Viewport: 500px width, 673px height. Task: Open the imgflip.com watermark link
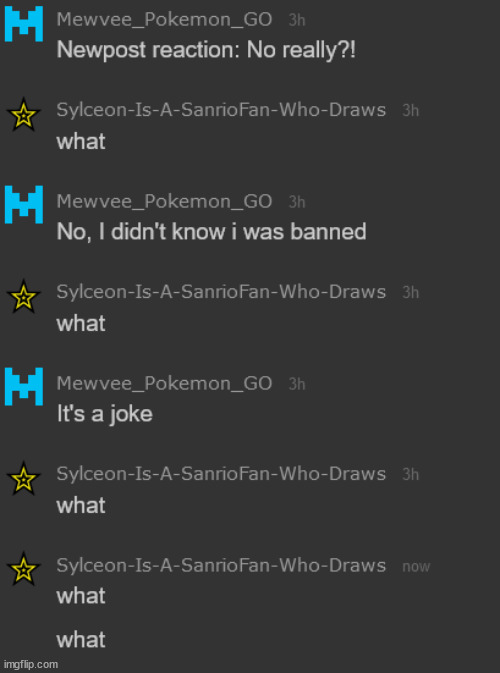(x=30, y=664)
